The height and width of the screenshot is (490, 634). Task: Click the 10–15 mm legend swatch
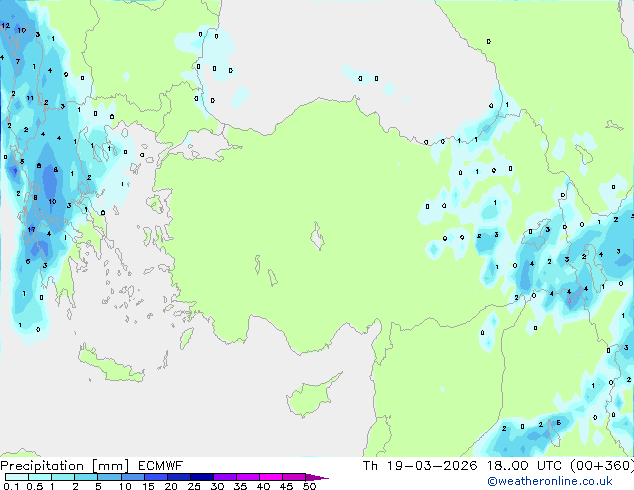pos(133,477)
